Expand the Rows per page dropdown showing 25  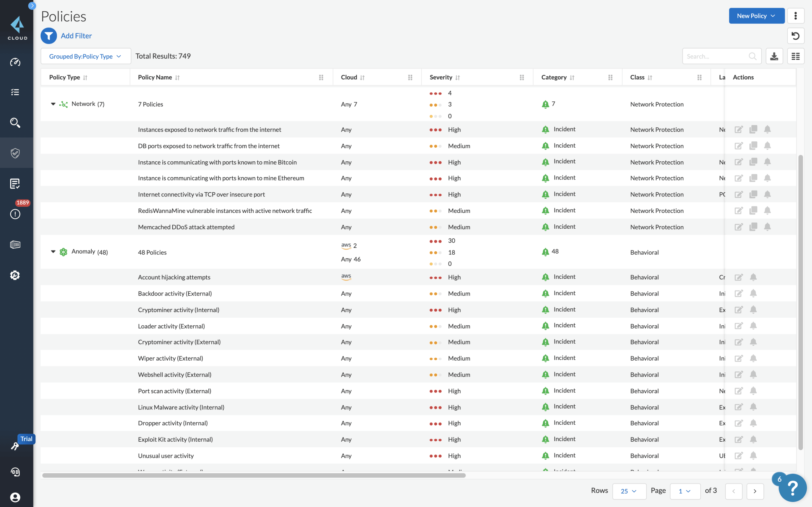coord(629,491)
